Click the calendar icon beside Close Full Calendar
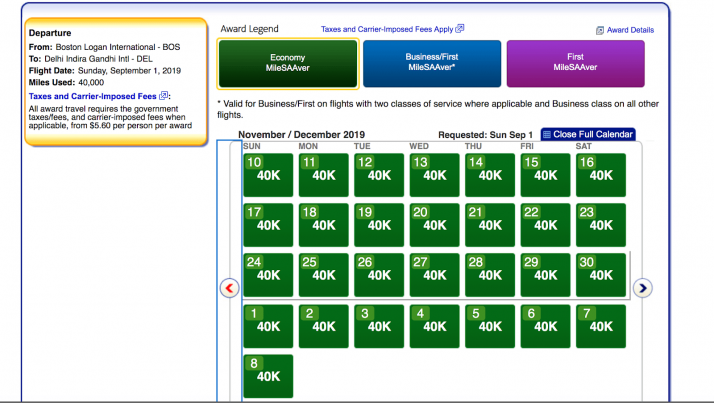The width and height of the screenshot is (714, 403). (547, 134)
